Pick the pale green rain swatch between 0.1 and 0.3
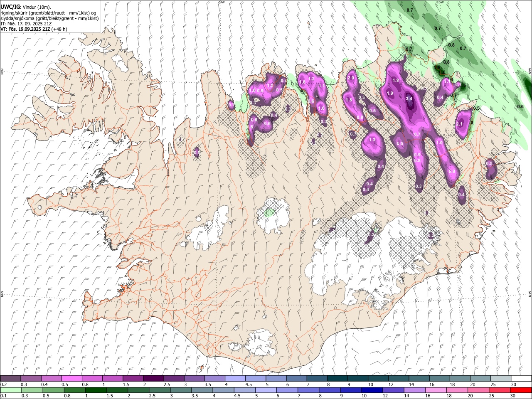This screenshot has width=532, height=399. (x=10, y=390)
